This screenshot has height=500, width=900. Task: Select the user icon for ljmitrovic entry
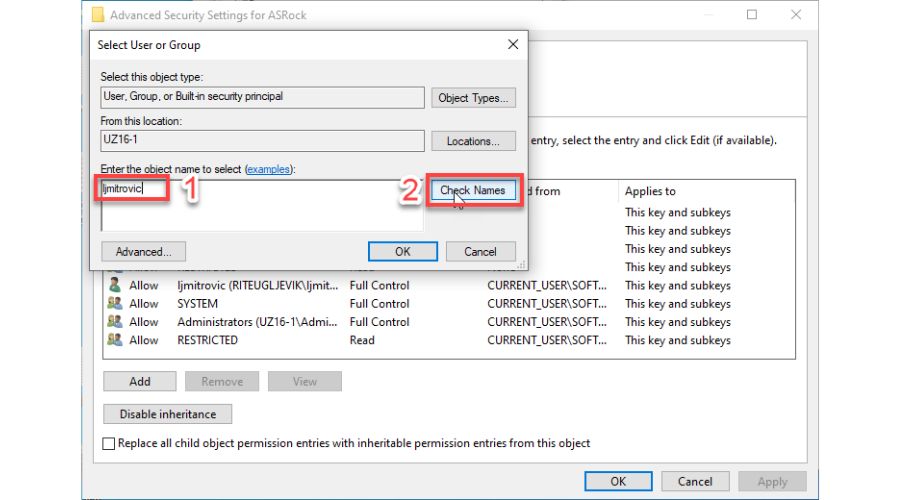(115, 285)
